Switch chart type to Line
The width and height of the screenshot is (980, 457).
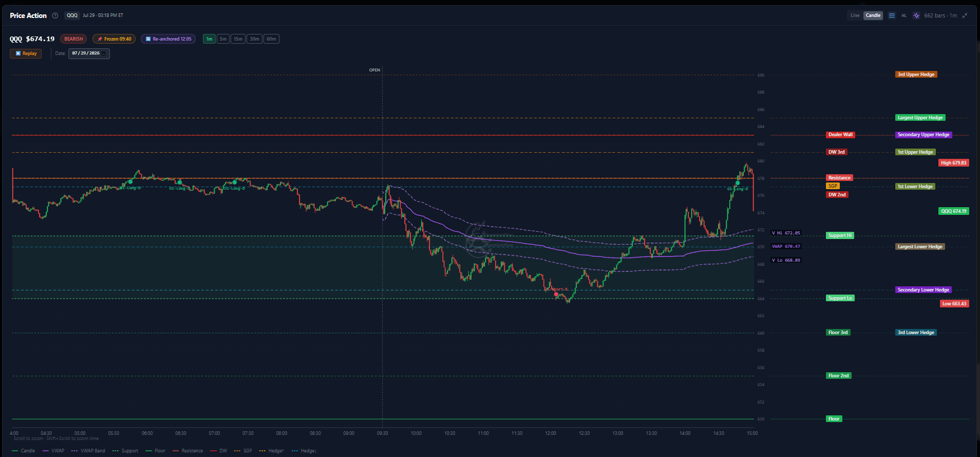[x=855, y=15]
